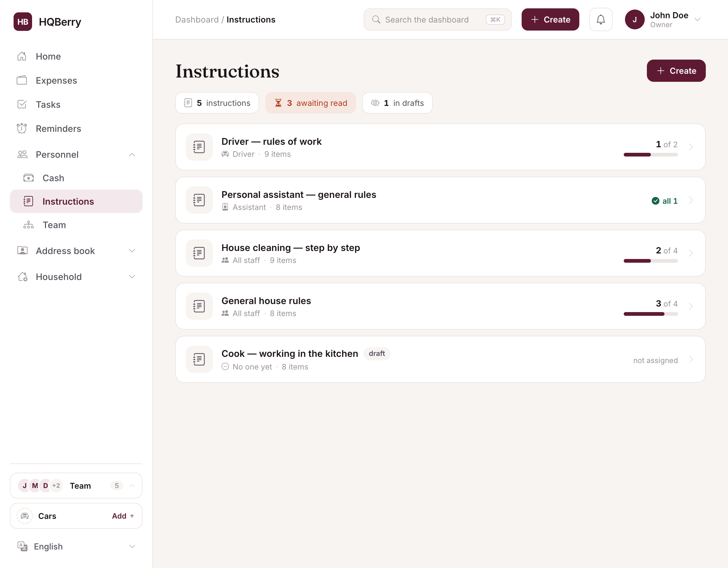Open the English language dropdown
Screen dimensions: 728x568
pos(76,546)
